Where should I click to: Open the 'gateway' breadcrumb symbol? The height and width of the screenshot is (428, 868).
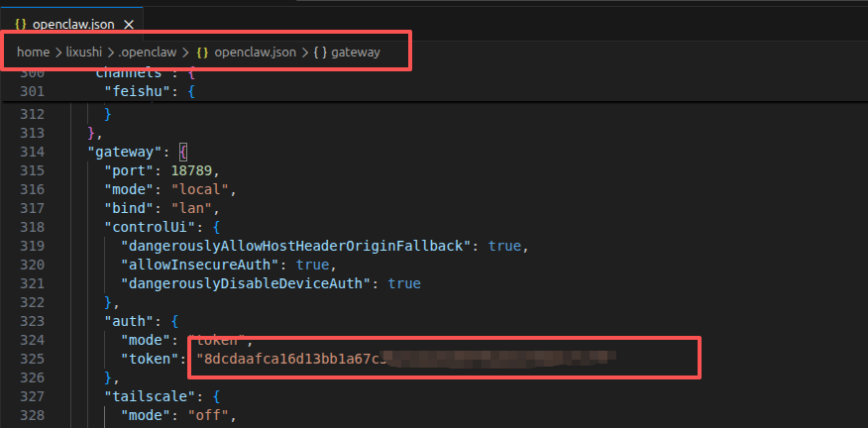tap(356, 53)
